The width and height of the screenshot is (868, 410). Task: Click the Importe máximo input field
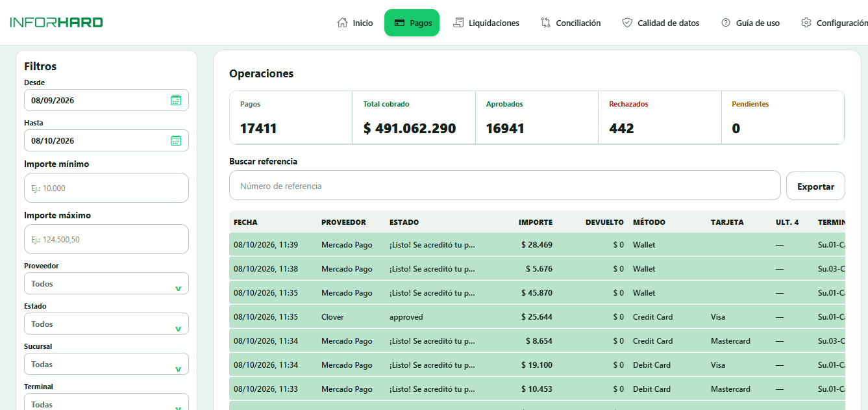point(106,239)
